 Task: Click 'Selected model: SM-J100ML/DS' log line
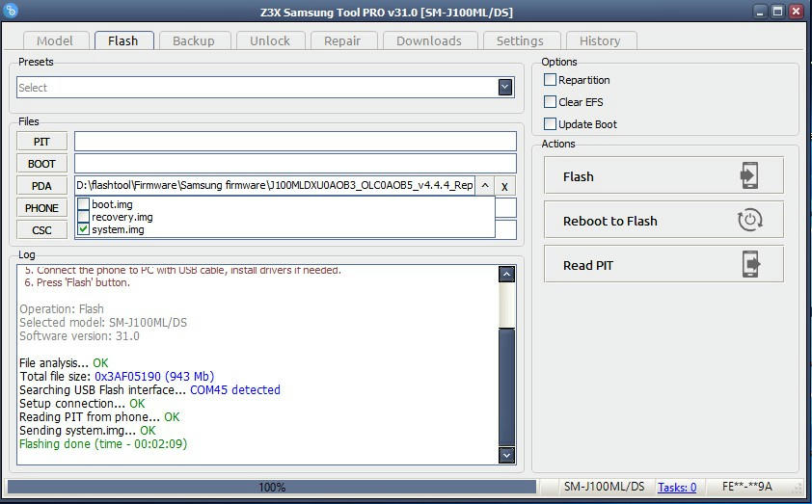tap(103, 323)
